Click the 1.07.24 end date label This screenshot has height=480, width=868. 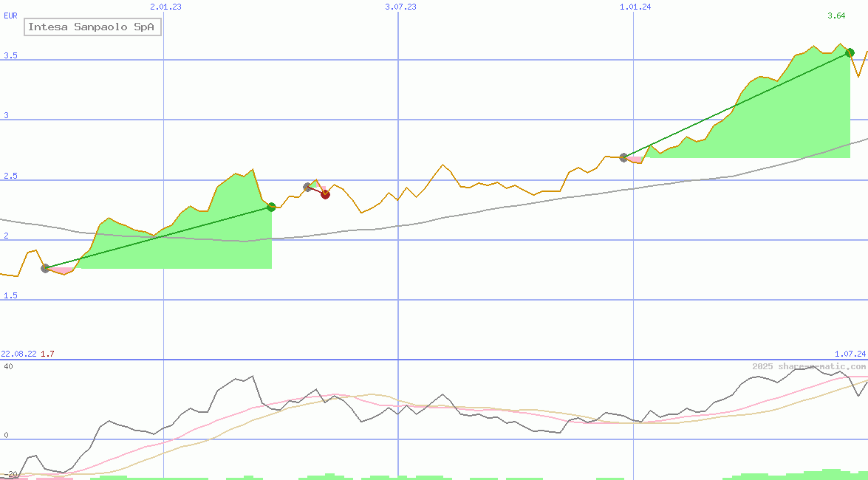[850, 354]
